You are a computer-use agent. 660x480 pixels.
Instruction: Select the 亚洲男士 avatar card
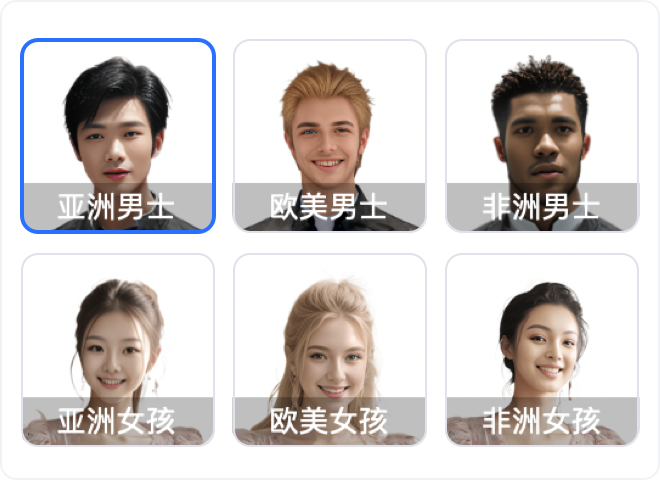pos(118,136)
